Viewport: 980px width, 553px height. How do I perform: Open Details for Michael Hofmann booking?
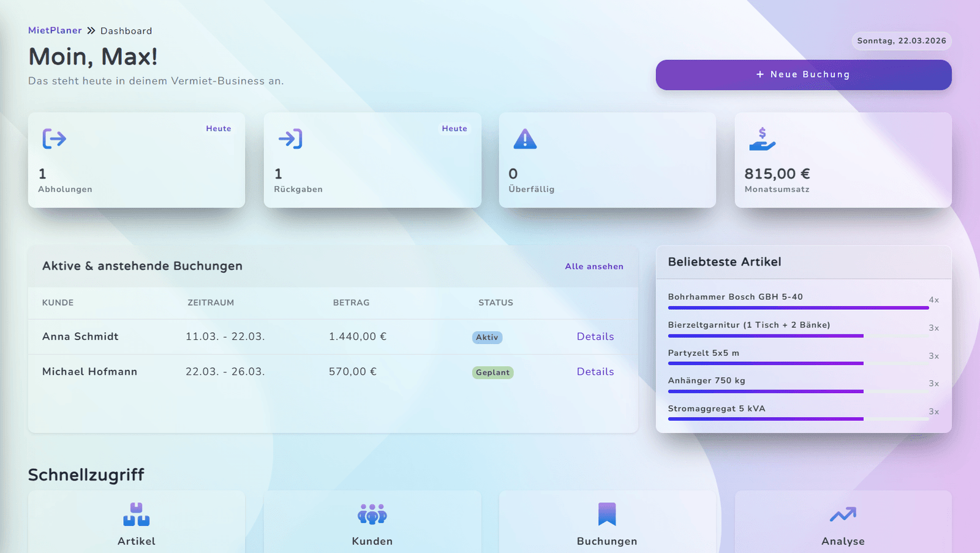coord(595,372)
